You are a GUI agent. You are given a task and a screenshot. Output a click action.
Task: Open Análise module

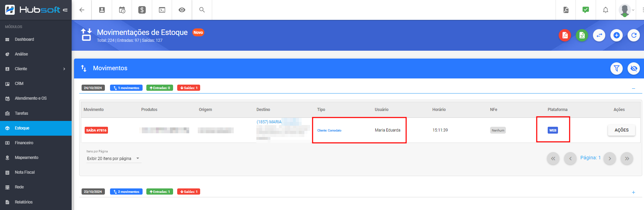pos(36,54)
